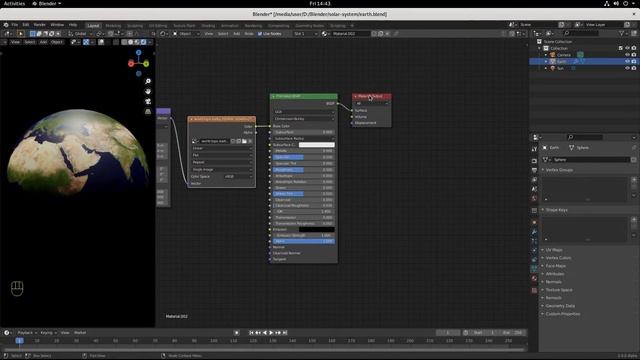Toggle viewport visibility eye for Camera
640x360 pixels.
627,55
